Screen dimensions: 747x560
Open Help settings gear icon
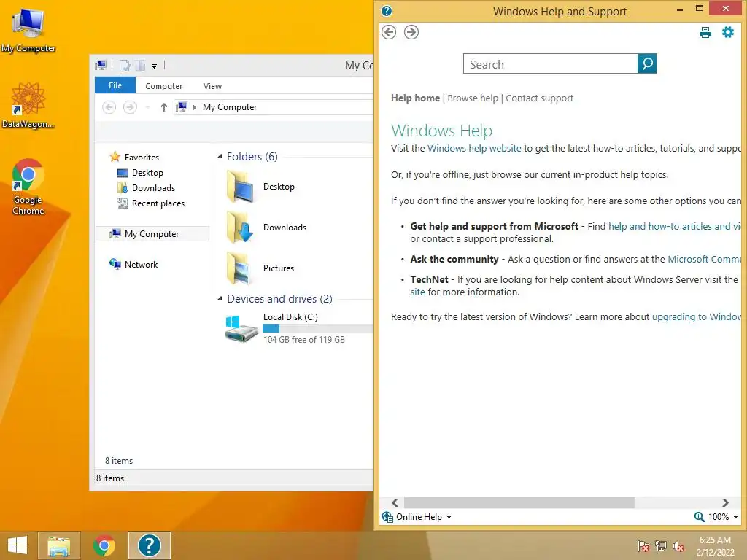[x=728, y=32]
